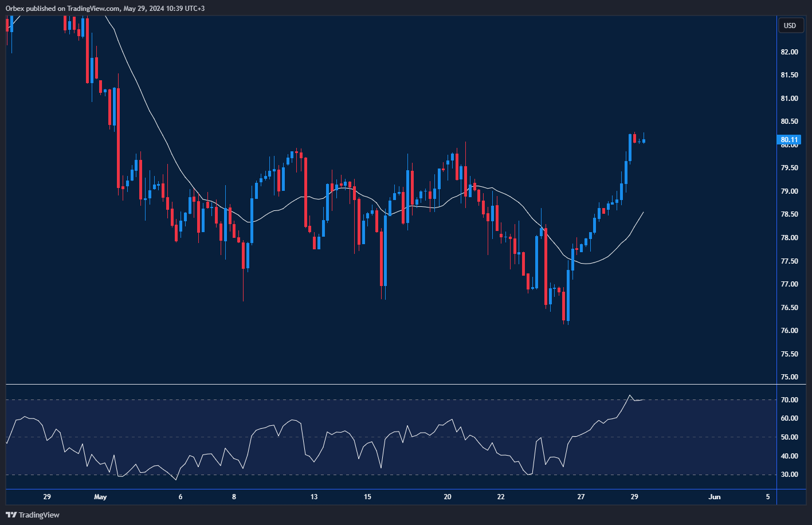The width and height of the screenshot is (812, 525).
Task: Click the Orbex published on TradingView.com caption
Action: (x=105, y=8)
